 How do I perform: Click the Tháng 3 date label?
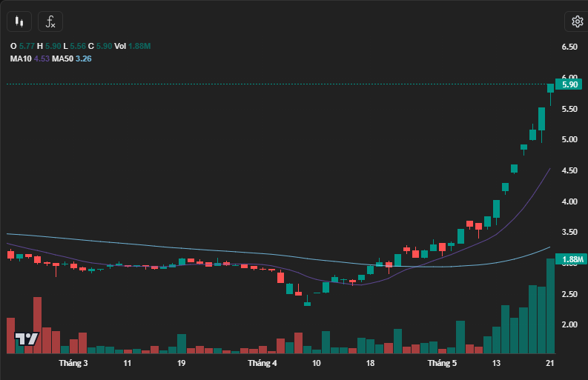pos(73,364)
